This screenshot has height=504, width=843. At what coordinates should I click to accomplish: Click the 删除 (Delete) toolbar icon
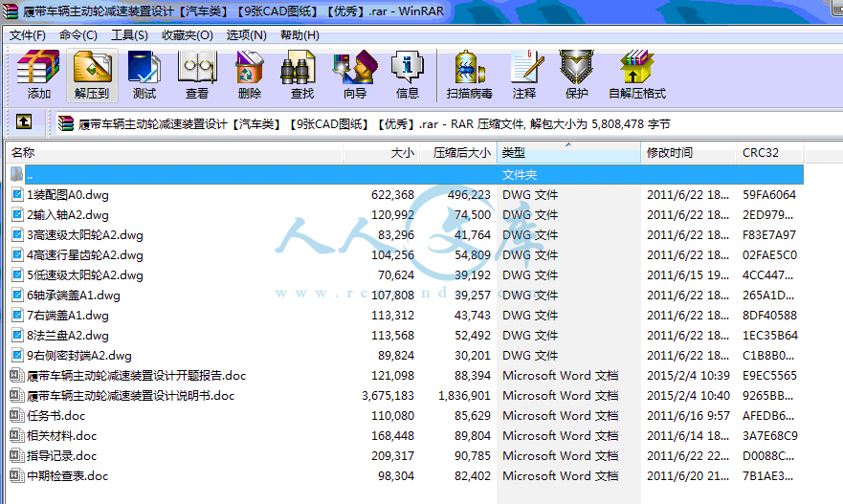pyautogui.click(x=250, y=68)
